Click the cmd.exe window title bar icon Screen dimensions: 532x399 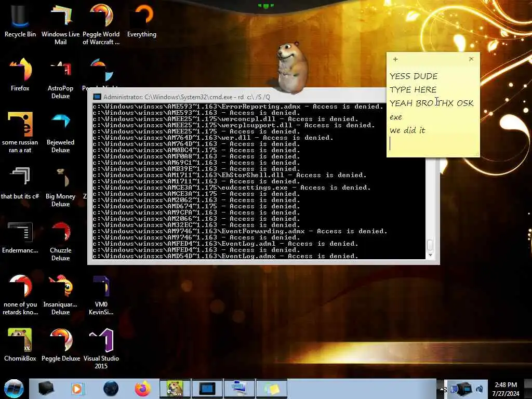pos(97,97)
